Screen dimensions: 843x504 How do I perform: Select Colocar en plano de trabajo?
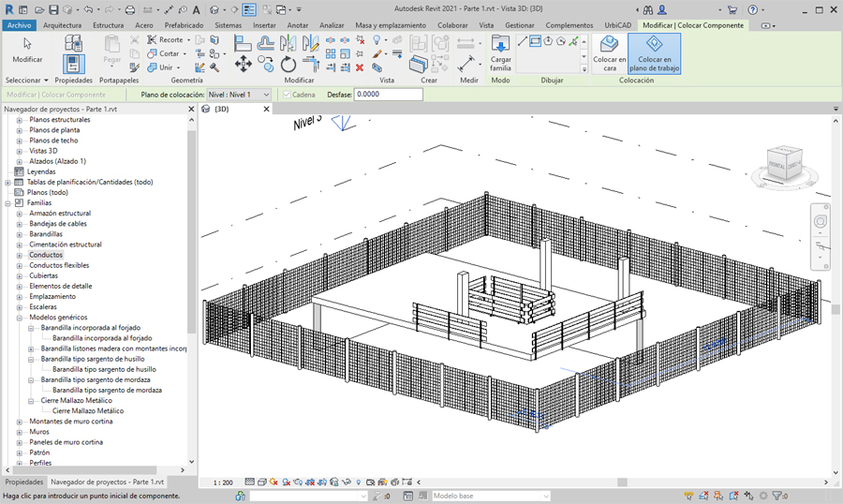[x=654, y=52]
